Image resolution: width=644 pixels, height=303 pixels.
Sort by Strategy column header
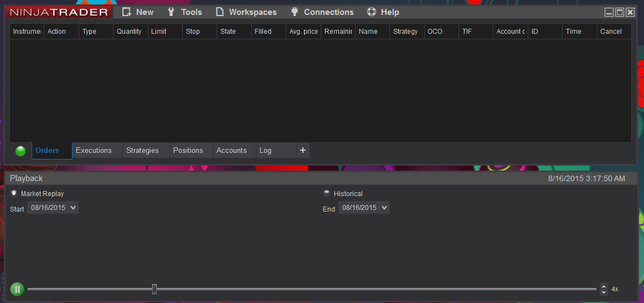[x=407, y=31]
